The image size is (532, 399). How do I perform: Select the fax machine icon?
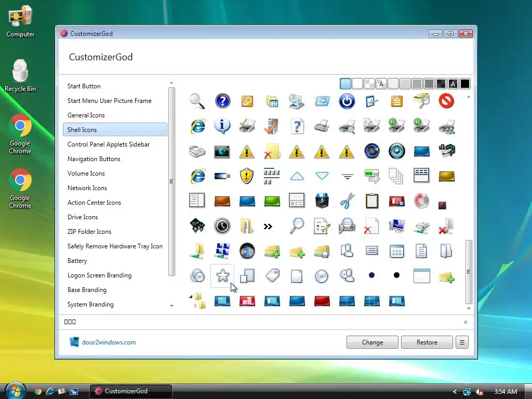point(197,151)
